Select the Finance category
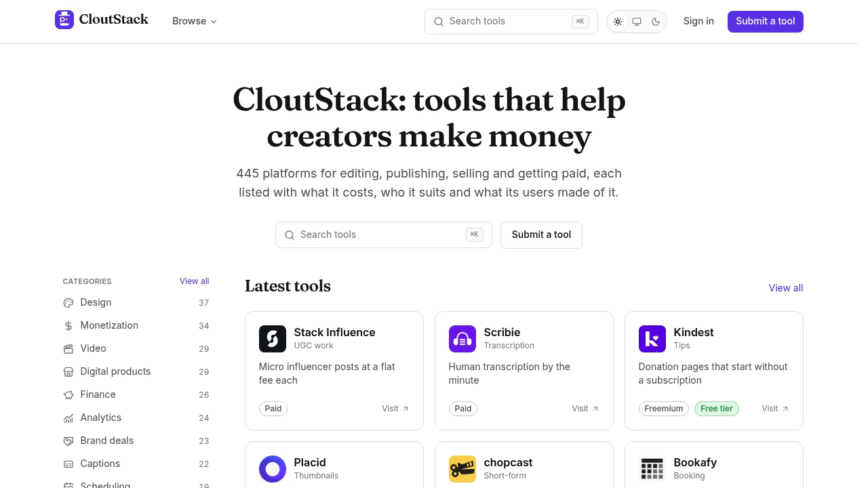 coord(136,394)
